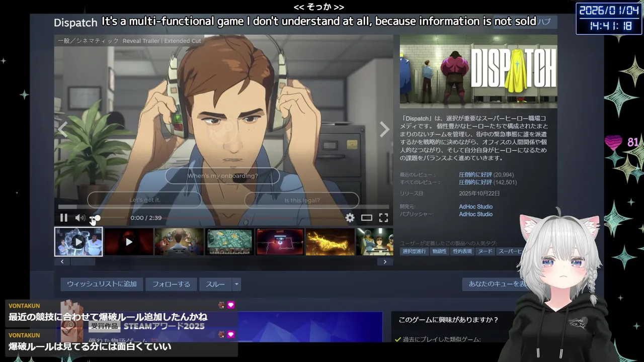The width and height of the screenshot is (644, 362).
Task: Adjust the trailer volume slider
Action: pos(108,218)
